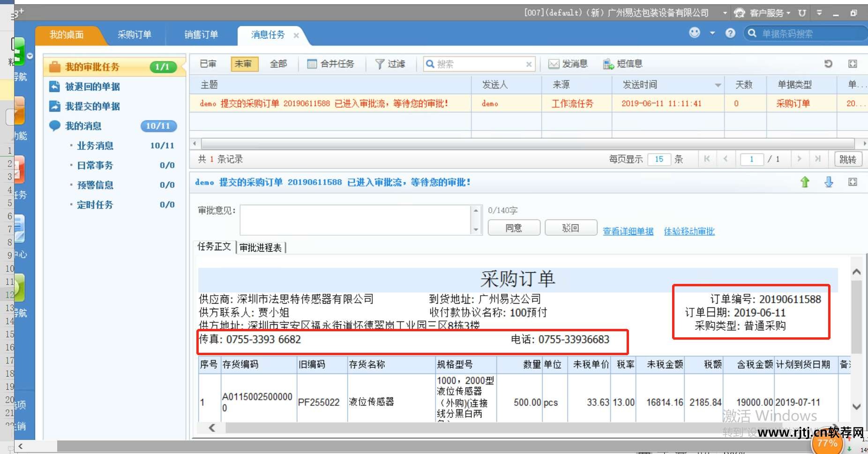Switch to the 销售订单 tab
Viewport: 868px width, 454px height.
coord(201,35)
